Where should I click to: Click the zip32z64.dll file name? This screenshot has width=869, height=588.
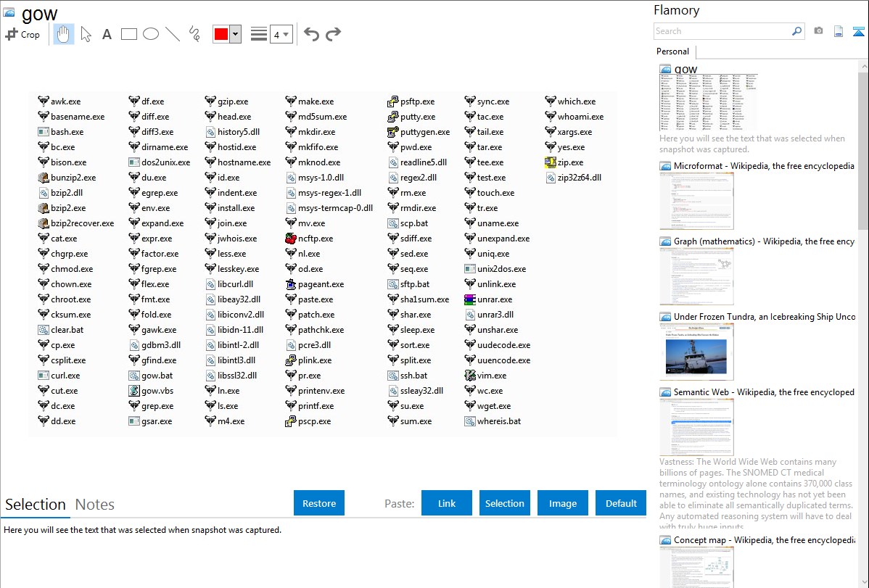coord(579,178)
